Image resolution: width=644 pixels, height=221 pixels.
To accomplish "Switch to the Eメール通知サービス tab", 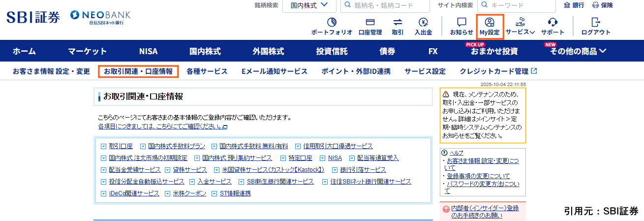I will 275,71.
